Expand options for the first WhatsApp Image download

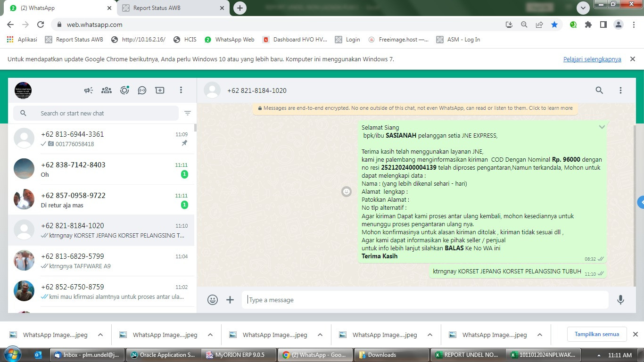coord(100,335)
